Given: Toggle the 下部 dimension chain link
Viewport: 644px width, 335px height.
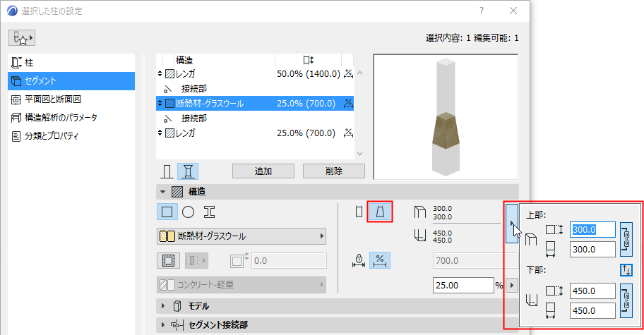Looking at the screenshot, I should pos(626,300).
